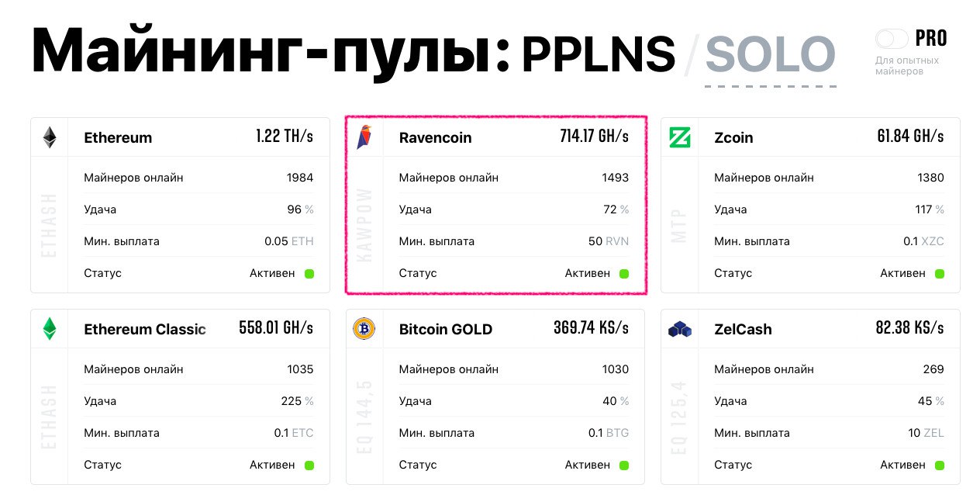The height and width of the screenshot is (495, 980).
Task: Click green status dot in Ethereum card
Action: coord(309,274)
